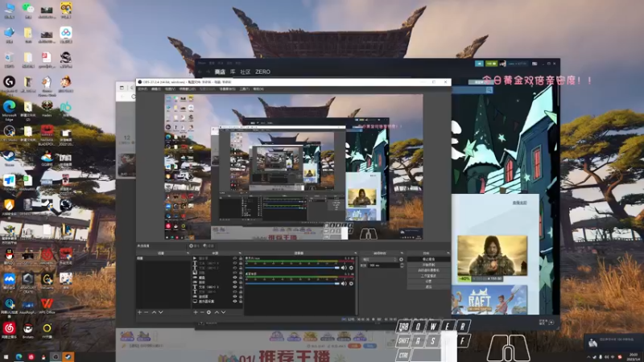Screen dimensions: 644x362
Task: Move source down in OBS Sources panel
Action: (x=224, y=312)
